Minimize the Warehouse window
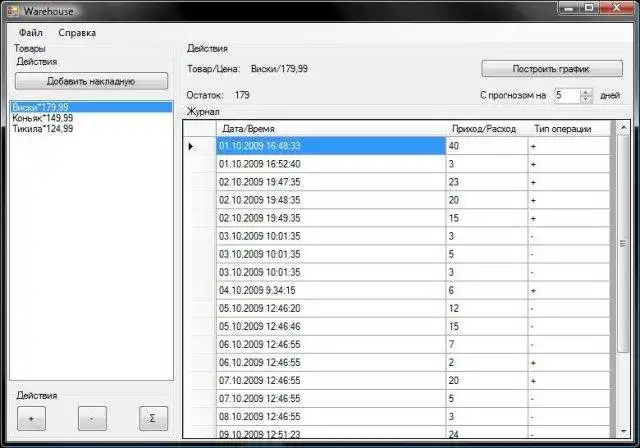The image size is (640, 448). click(x=569, y=8)
